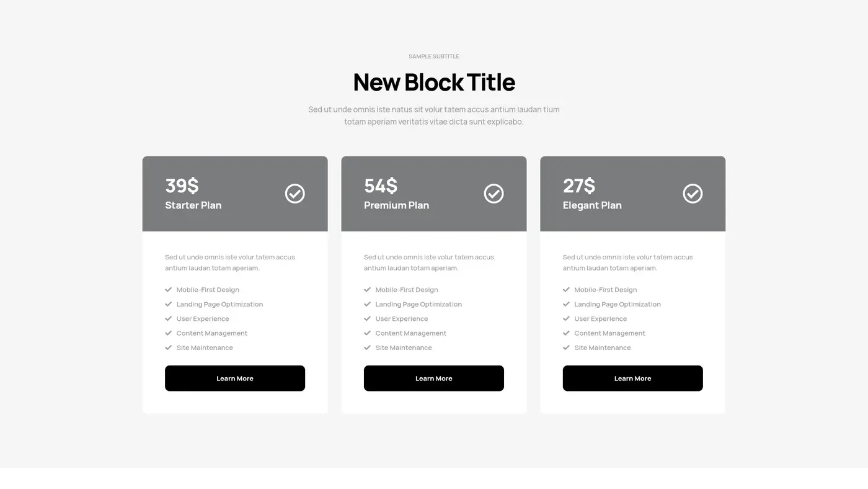Click the User Experience check icon under Premium Plan
This screenshot has height=489, width=868.
point(366,318)
